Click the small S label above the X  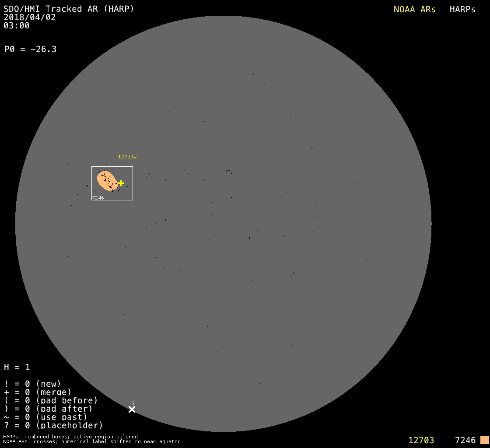pyautogui.click(x=133, y=403)
